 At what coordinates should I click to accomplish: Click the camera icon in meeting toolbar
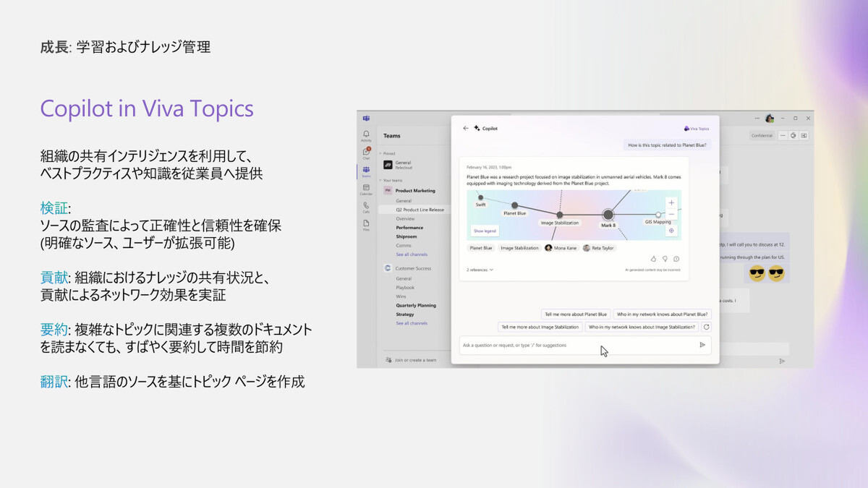coord(793,135)
